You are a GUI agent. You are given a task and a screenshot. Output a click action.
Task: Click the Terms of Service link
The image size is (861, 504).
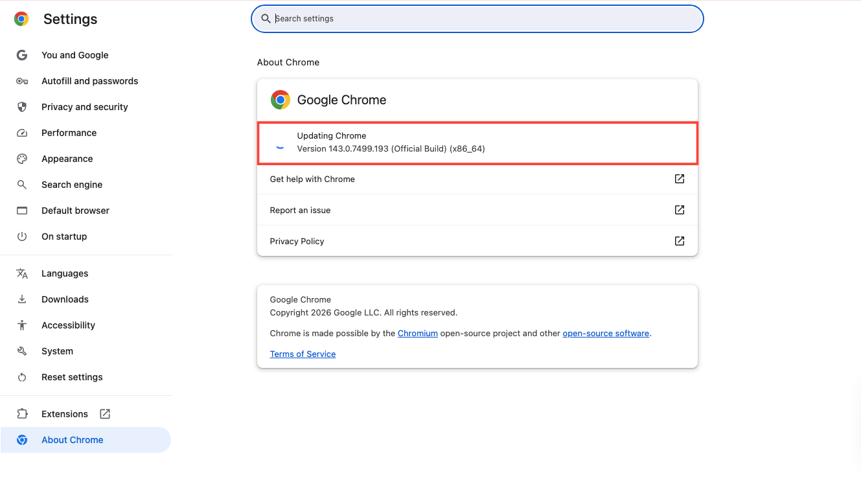[x=303, y=354]
